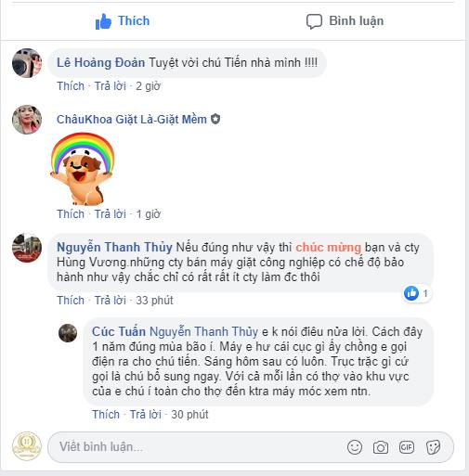Click the badge icon next to ChâuKhoa Giặt Là-Giặt Mềm

(215, 119)
